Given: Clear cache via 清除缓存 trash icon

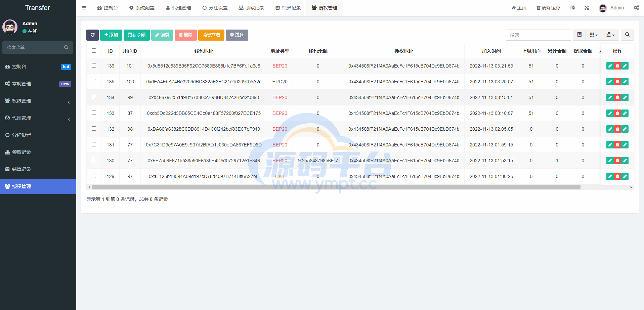Looking at the screenshot, I should click(548, 8).
